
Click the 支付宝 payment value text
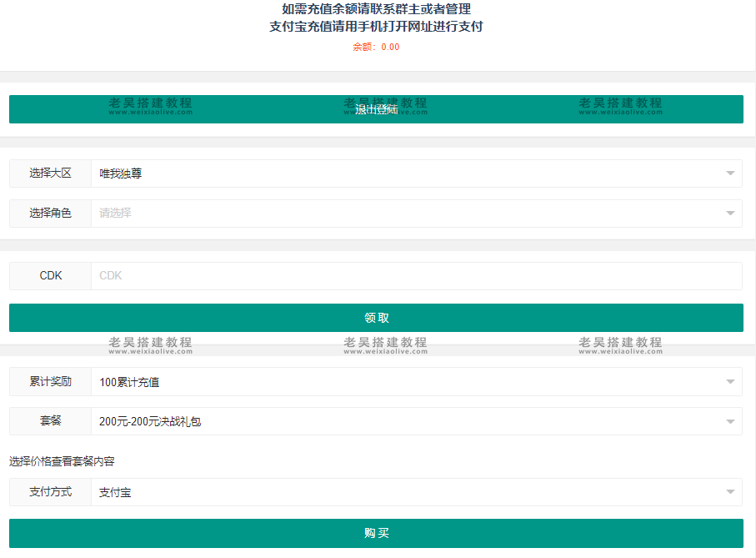tap(115, 492)
